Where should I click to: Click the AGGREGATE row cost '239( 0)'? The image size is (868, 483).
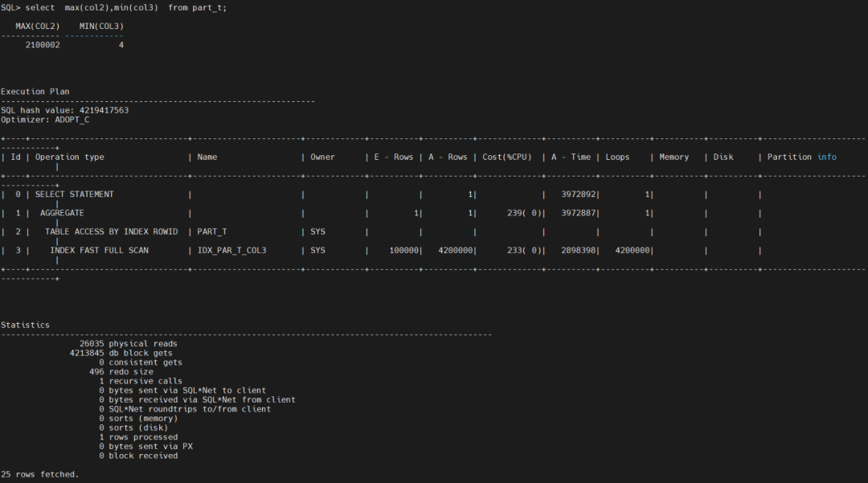[525, 213]
